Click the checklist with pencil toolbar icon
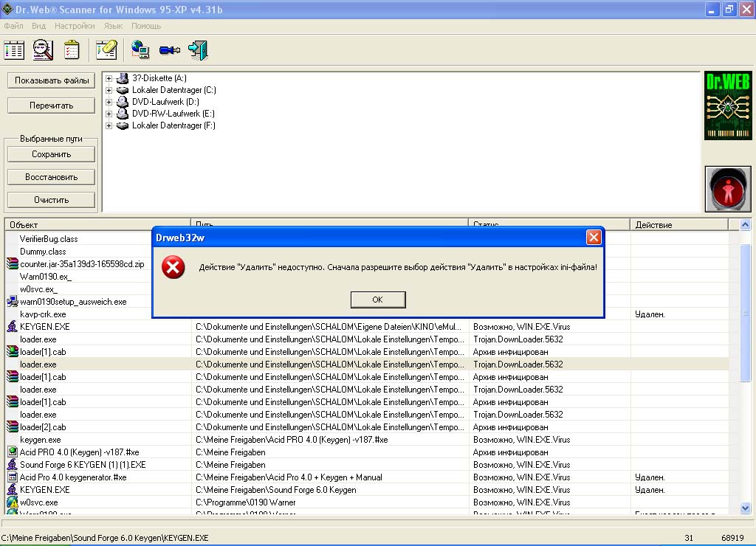 point(106,50)
